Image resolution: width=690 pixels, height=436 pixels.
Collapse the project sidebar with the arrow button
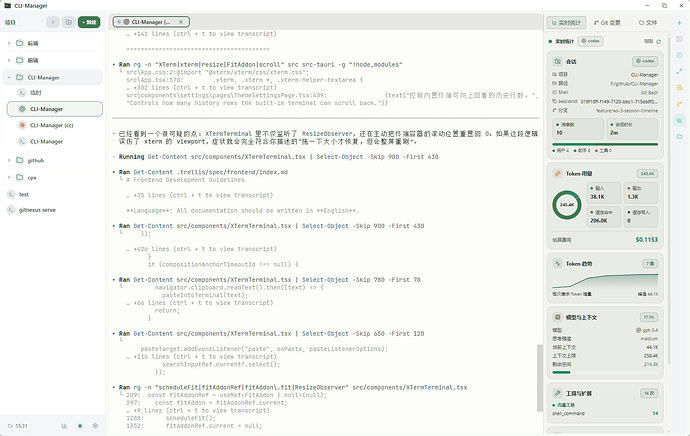(x=53, y=22)
